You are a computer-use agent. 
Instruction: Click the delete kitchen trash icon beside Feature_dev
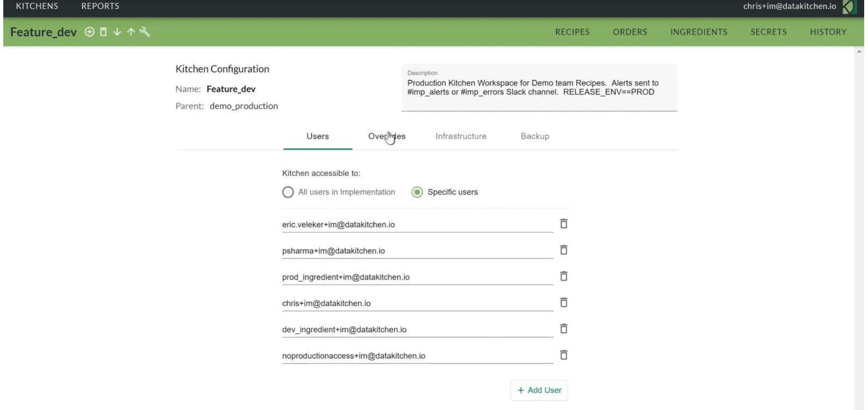(103, 32)
